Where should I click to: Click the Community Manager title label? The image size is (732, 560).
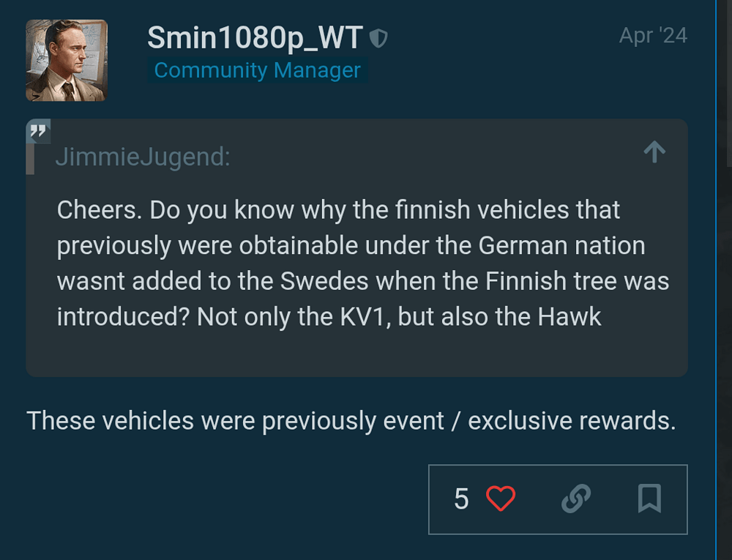pyautogui.click(x=257, y=70)
